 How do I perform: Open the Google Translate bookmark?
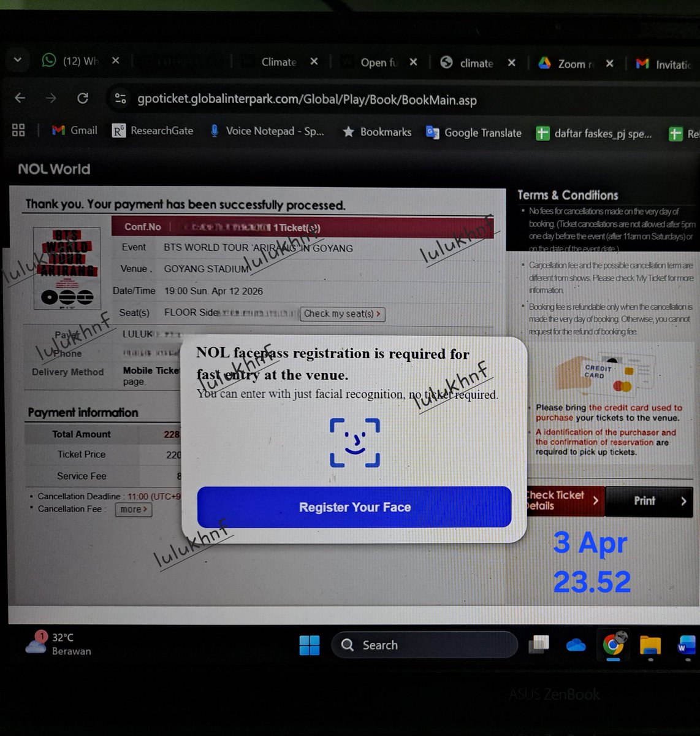pos(474,132)
